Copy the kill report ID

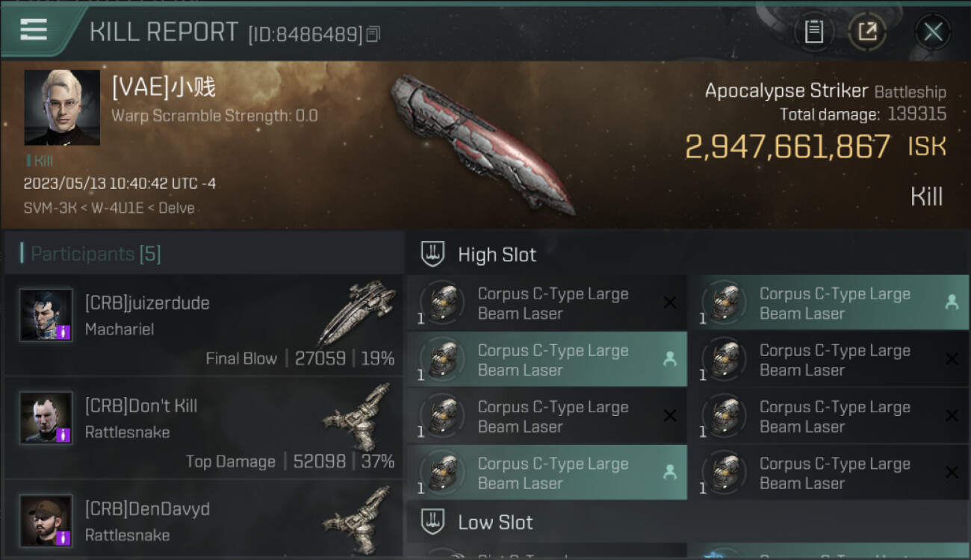[373, 34]
